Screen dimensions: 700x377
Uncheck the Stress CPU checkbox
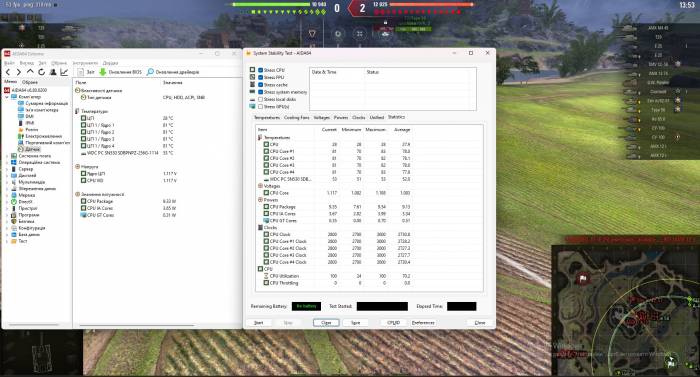[x=260, y=70]
